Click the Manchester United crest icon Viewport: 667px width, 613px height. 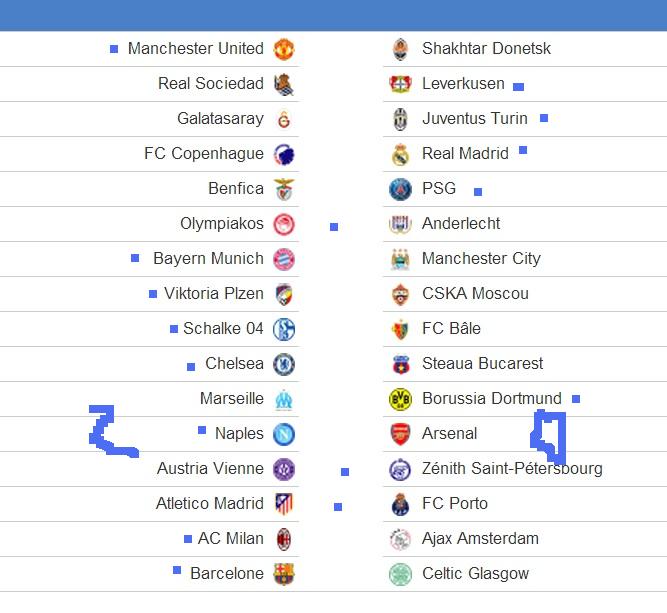click(284, 49)
